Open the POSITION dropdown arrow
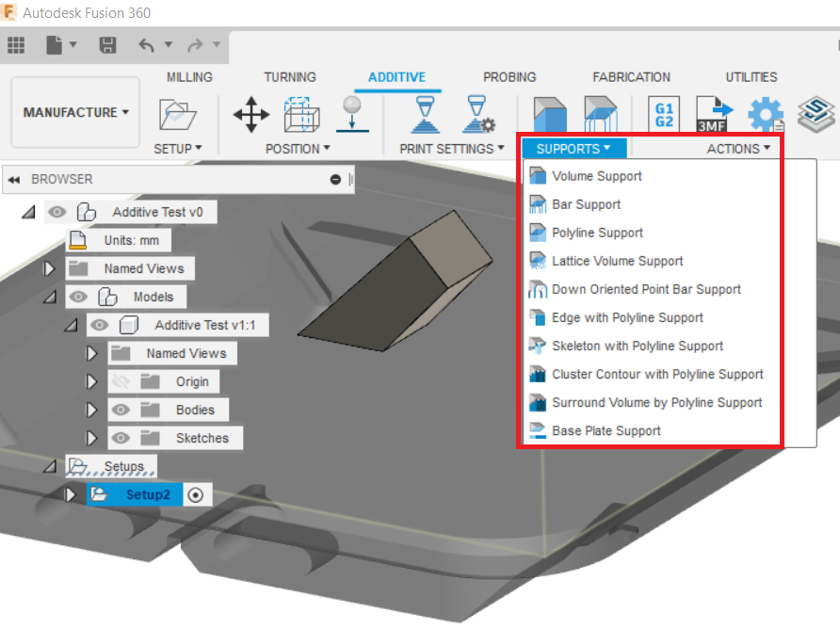 click(326, 148)
